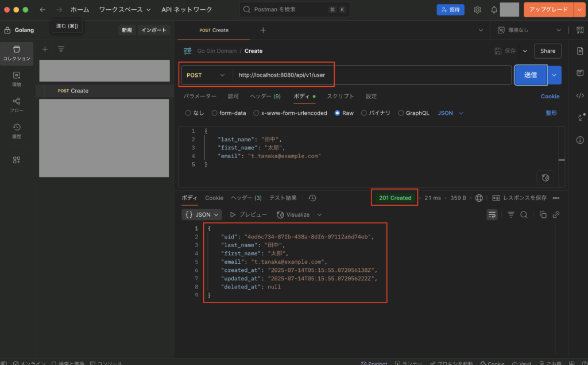Screen dimensions: 588x365
Task: Click the response filter icon
Action: tap(510, 215)
